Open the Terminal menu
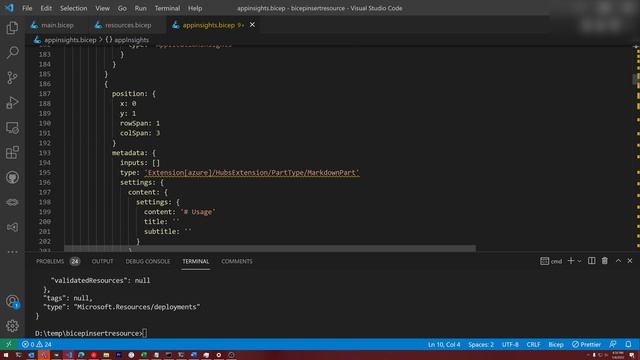 [167, 8]
